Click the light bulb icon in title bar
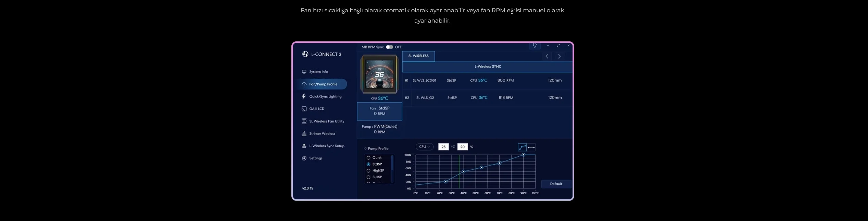 [534, 45]
